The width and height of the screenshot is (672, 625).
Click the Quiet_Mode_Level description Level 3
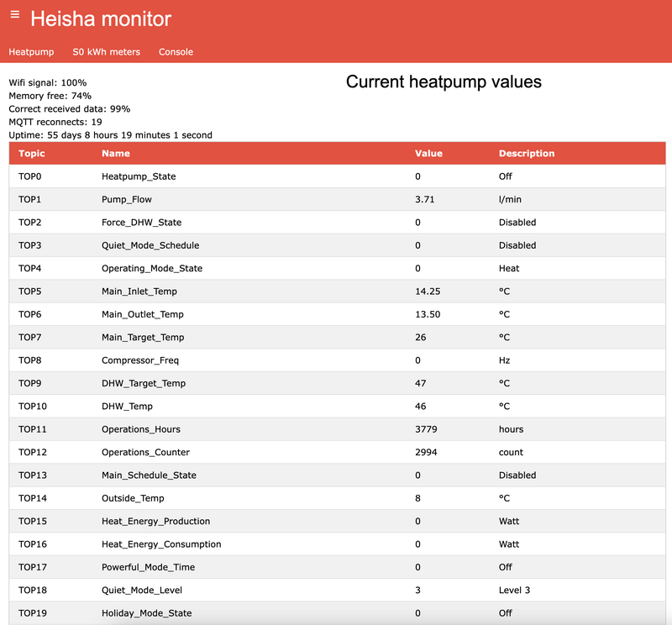point(514,590)
